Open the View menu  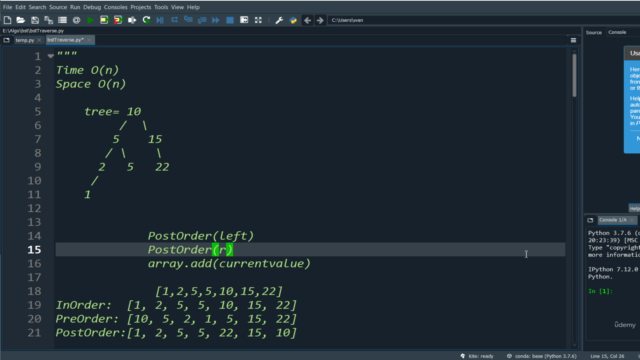(x=177, y=7)
